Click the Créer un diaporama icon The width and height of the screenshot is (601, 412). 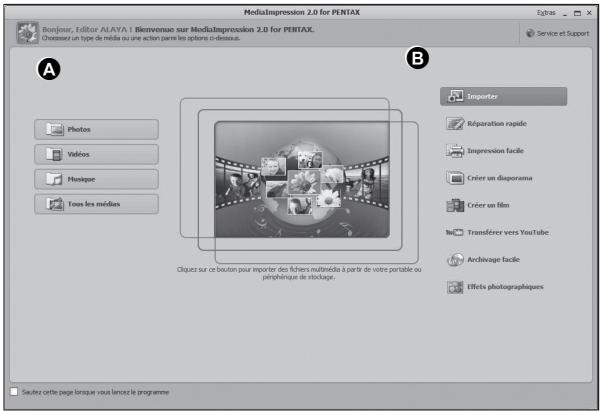pyautogui.click(x=455, y=178)
